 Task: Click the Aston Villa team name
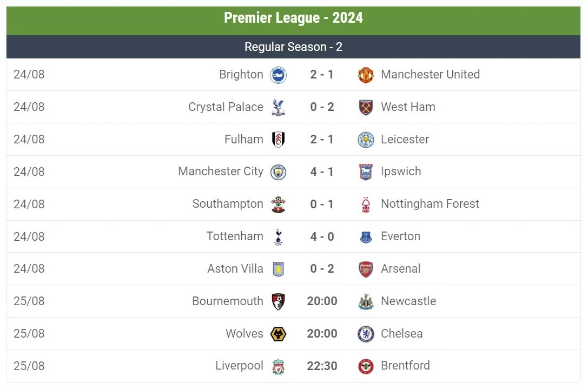tap(235, 269)
